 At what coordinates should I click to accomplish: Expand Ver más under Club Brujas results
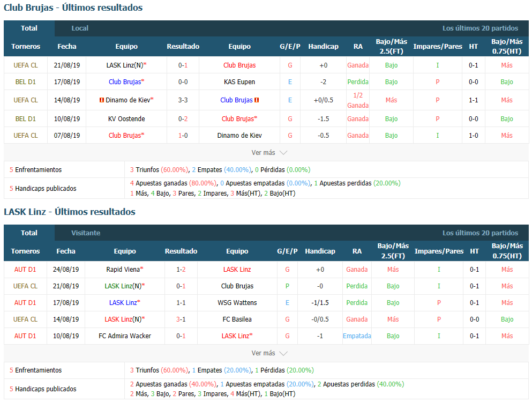point(269,153)
